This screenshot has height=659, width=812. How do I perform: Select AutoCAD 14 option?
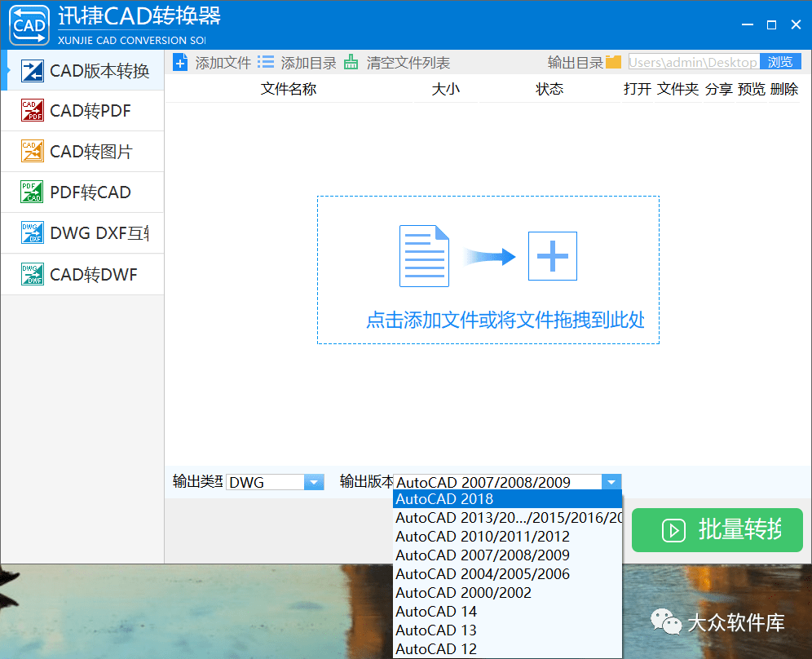tap(507, 612)
